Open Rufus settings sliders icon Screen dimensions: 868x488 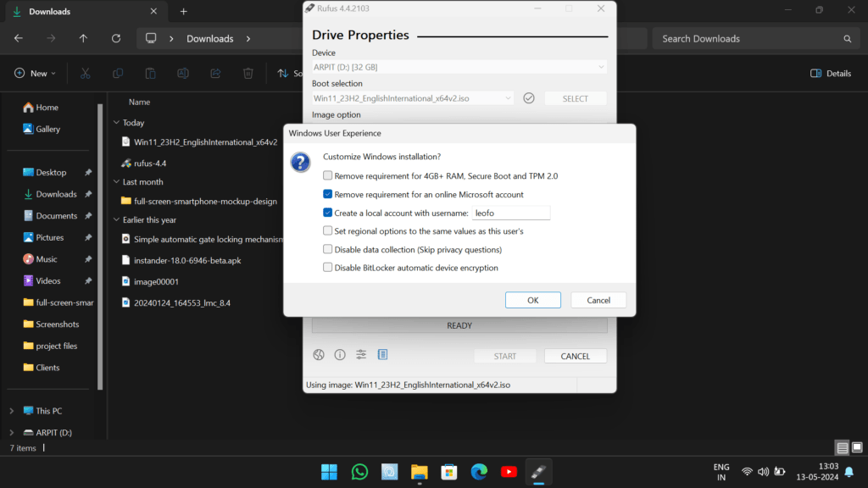[x=361, y=355]
